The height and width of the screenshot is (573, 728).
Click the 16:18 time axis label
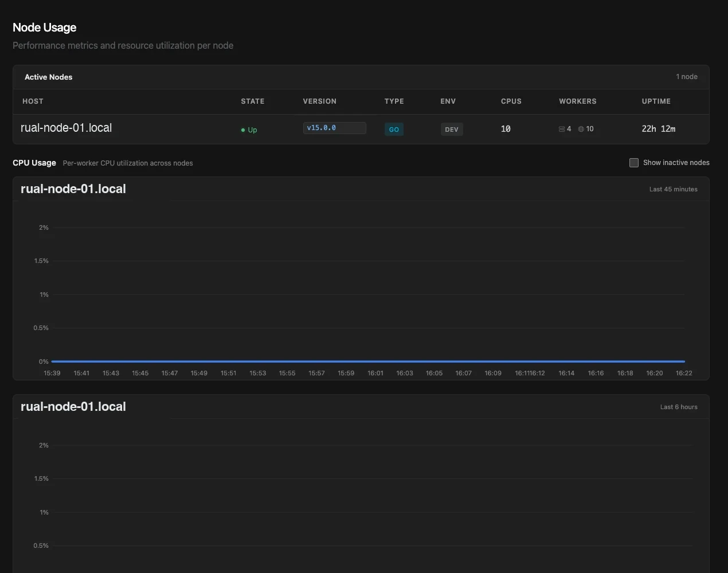(x=625, y=373)
